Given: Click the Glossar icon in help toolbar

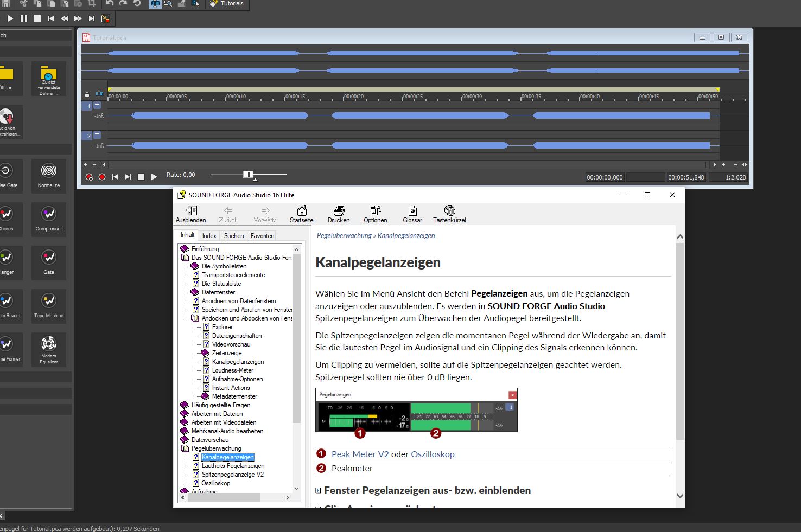Looking at the screenshot, I should tap(412, 214).
